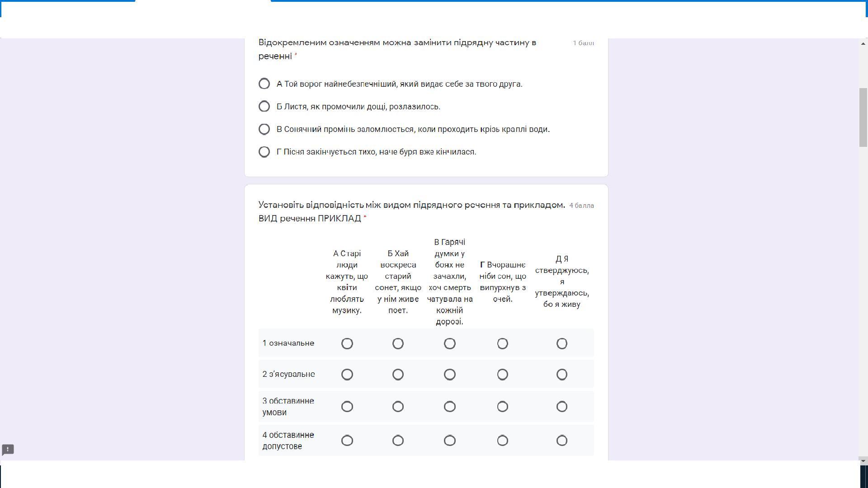Screen dimensions: 868x488
Task: Mark column А for row 4 обставинне допустове
Action: click(347, 441)
